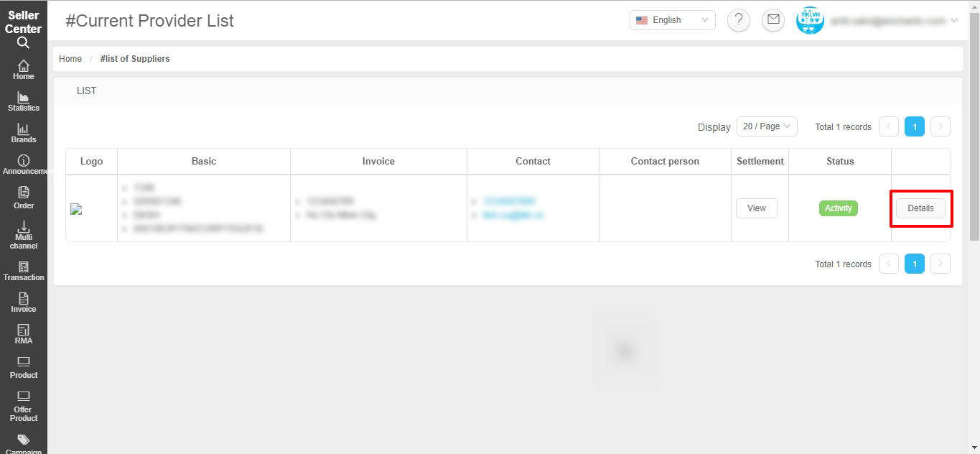Click the search magnifier under Seller Center
Screen dimensions: 980x454
(23, 42)
